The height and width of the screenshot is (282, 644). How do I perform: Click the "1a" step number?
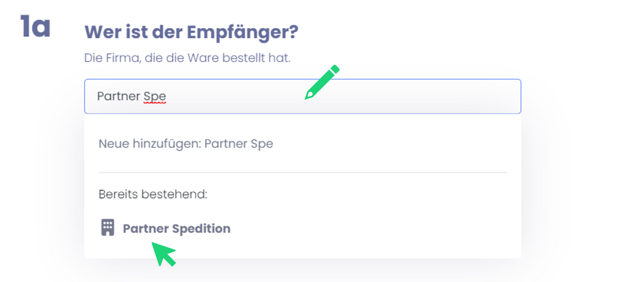[36, 27]
